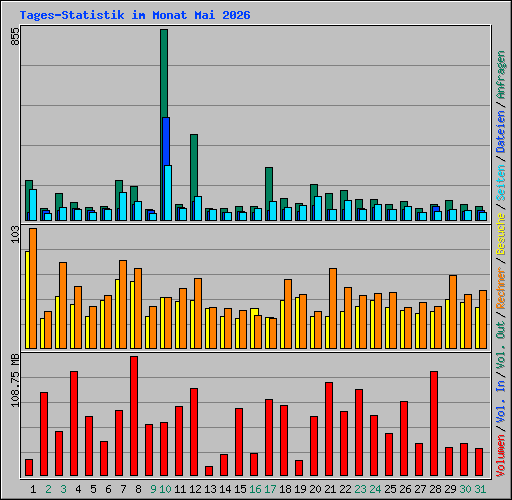Click the red Volumen bar for day 4

point(74,423)
